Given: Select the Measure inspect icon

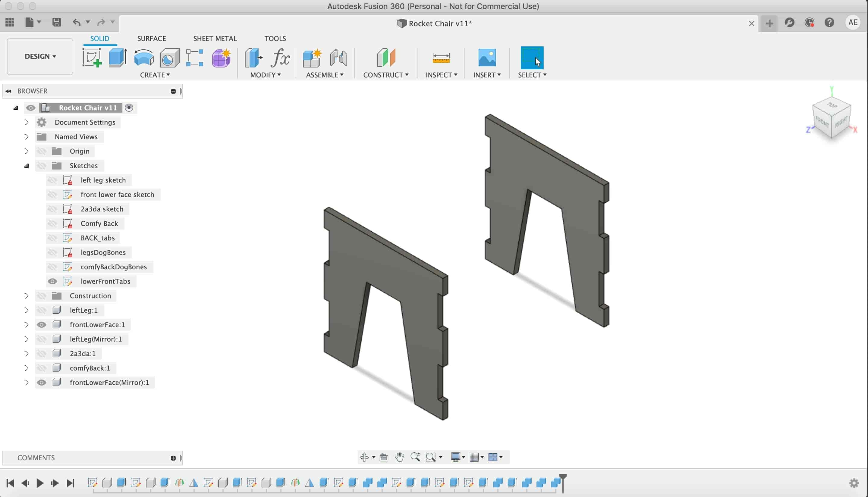Looking at the screenshot, I should pos(441,58).
